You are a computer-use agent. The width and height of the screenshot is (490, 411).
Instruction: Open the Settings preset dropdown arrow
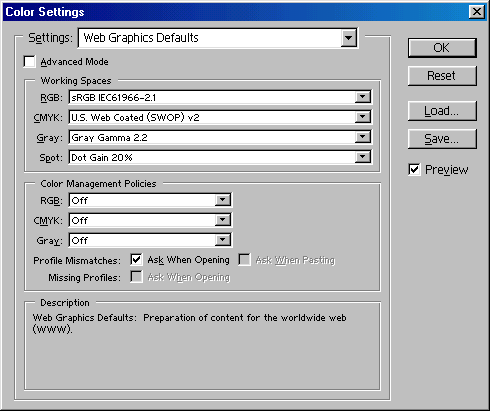(x=349, y=38)
